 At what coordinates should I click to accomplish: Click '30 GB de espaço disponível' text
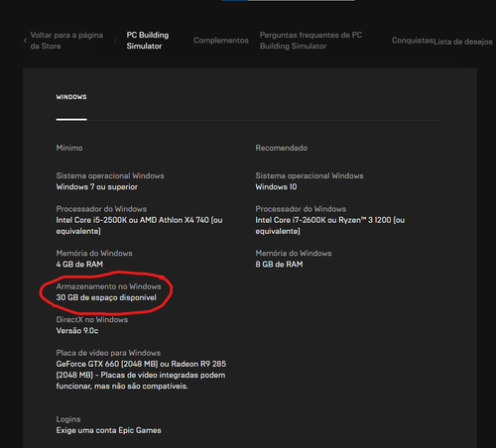coord(106,297)
